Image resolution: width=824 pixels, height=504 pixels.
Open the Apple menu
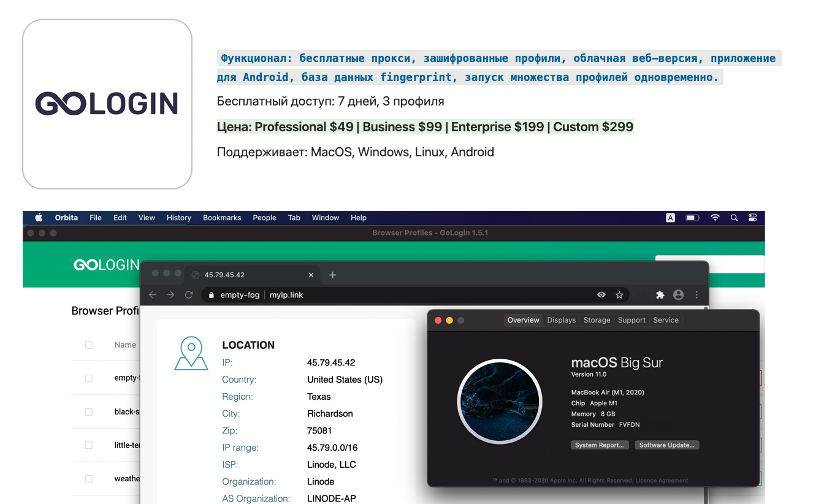point(39,218)
